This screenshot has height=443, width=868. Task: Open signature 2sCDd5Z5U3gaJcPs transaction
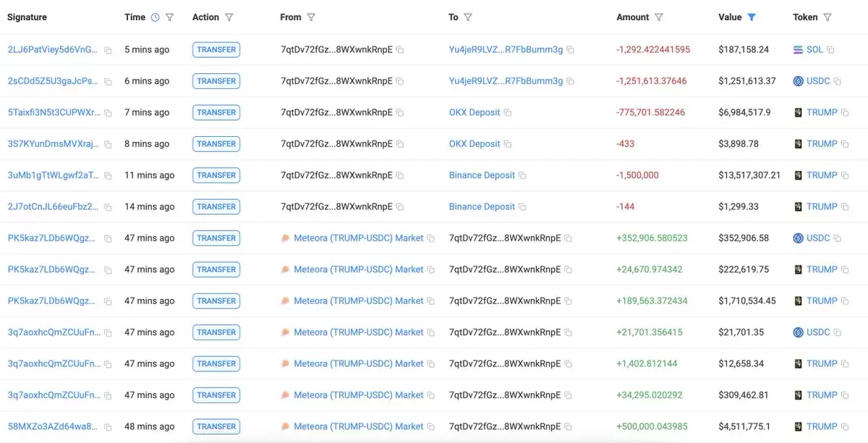pos(53,81)
